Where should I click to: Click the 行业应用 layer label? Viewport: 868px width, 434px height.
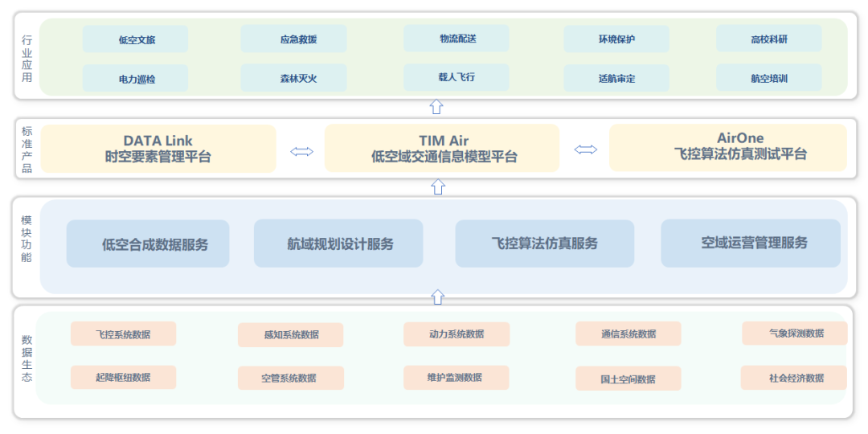27,59
